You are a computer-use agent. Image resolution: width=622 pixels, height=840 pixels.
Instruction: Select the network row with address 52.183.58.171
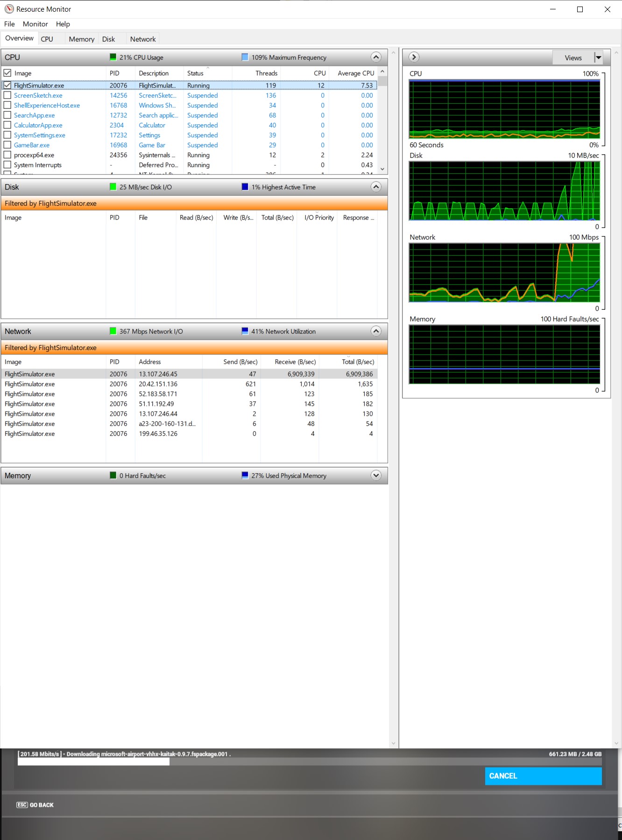(189, 394)
